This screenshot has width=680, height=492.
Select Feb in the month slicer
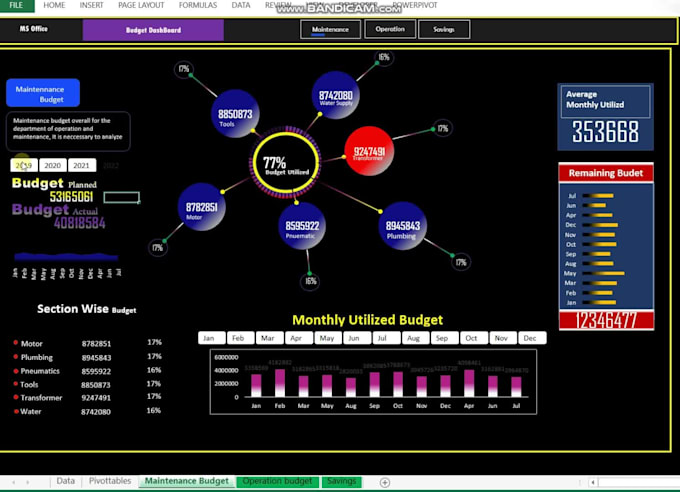tap(241, 338)
